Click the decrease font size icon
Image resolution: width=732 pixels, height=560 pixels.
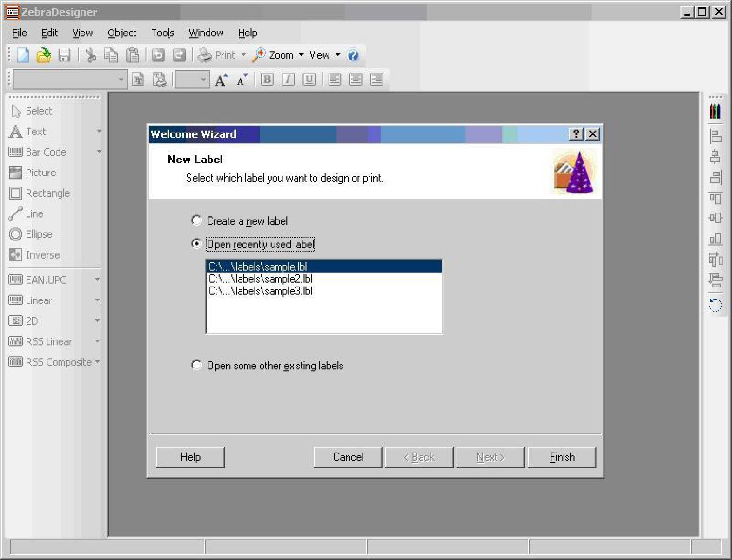coord(242,80)
